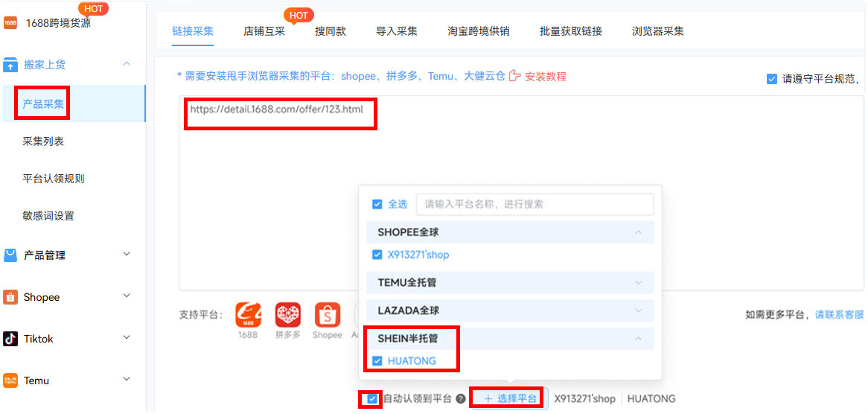This screenshot has height=414, width=868.
Task: Click the help question mark beside 自动认领到平台
Action: coord(461,398)
